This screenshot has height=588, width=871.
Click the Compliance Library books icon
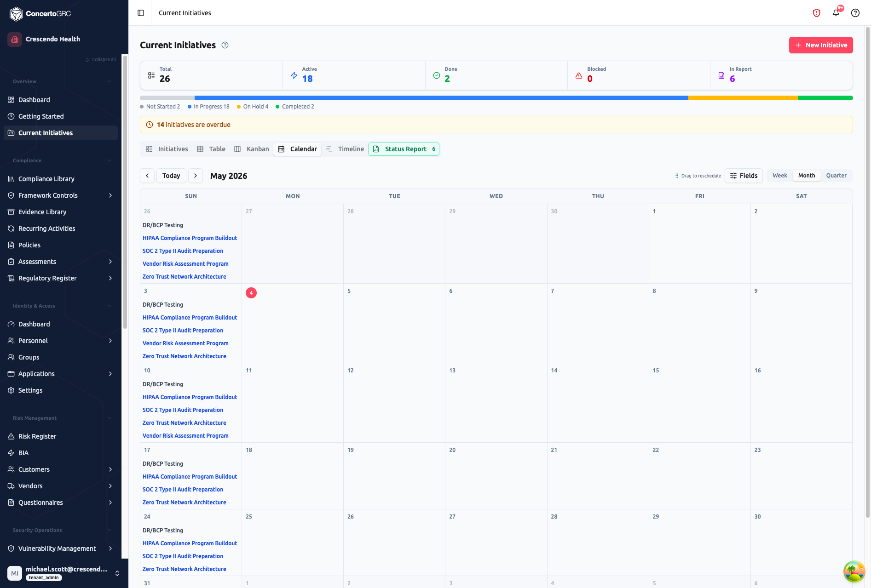tap(11, 179)
